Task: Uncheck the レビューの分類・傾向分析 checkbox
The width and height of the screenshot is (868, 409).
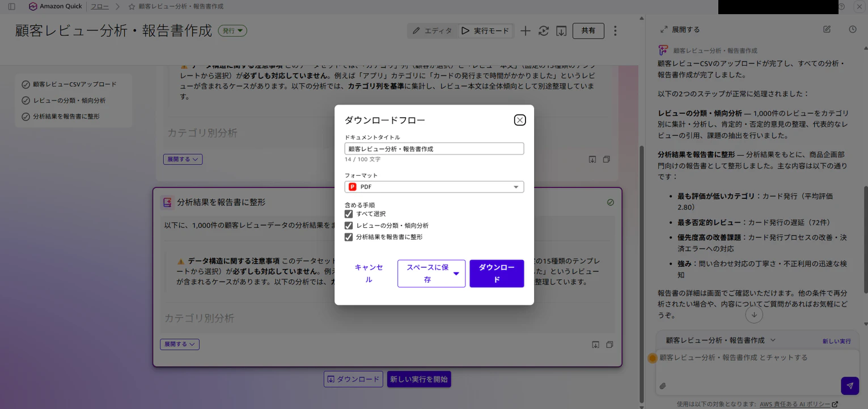Action: (x=349, y=225)
